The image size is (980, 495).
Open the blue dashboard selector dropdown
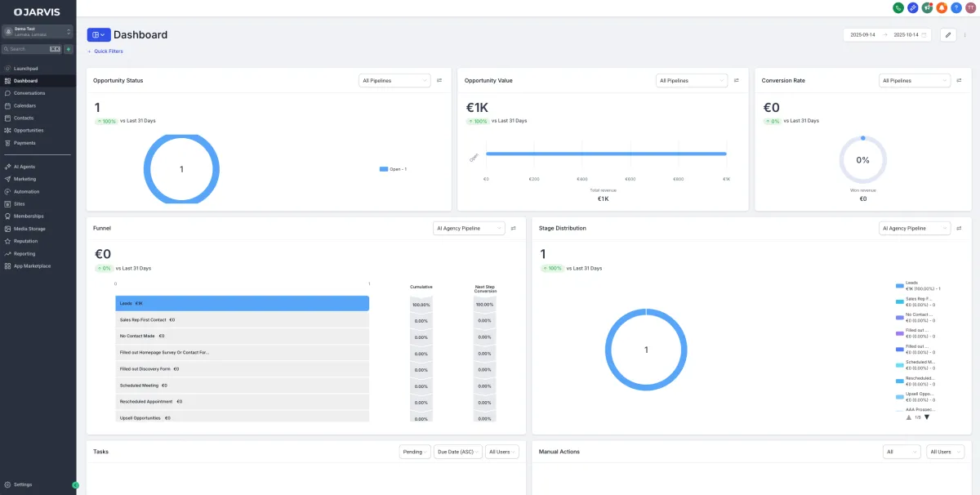(x=99, y=35)
